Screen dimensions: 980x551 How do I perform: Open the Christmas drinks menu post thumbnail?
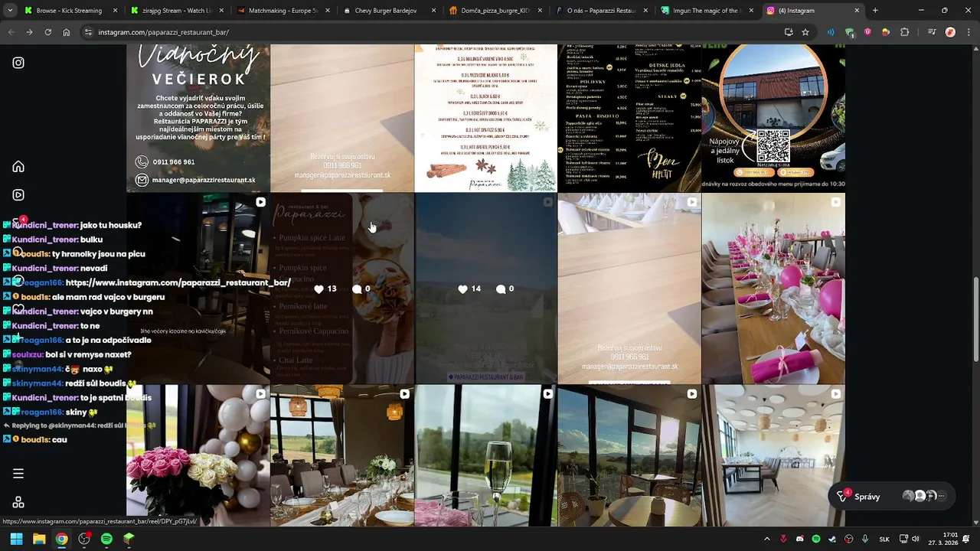tap(485, 118)
